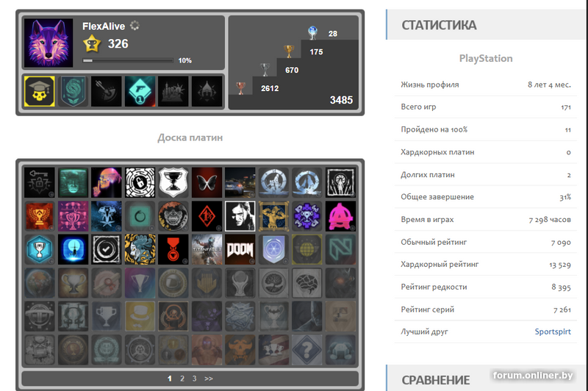Screen dimensions: 588x391
Task: Open the question mark diamond trophy tile
Action: click(307, 350)
